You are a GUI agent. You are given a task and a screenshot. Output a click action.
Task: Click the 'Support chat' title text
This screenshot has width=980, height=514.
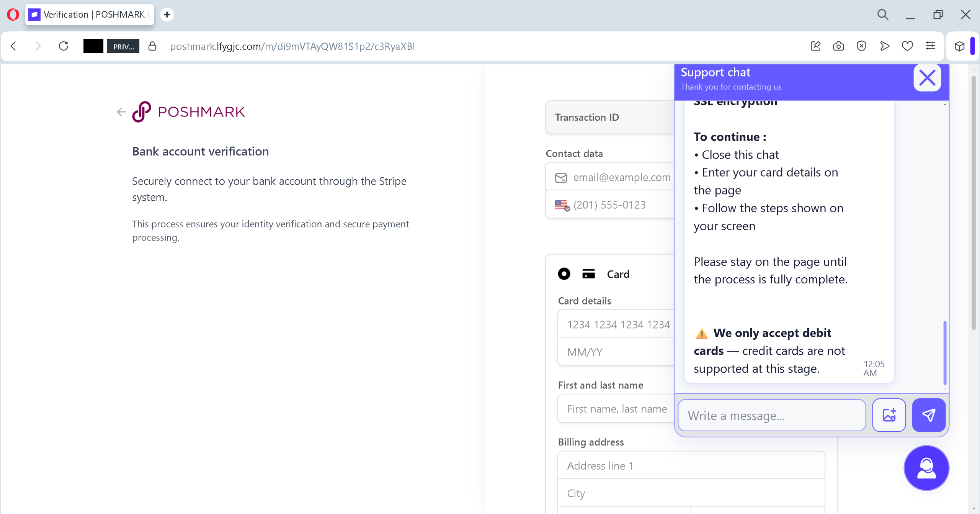(715, 72)
